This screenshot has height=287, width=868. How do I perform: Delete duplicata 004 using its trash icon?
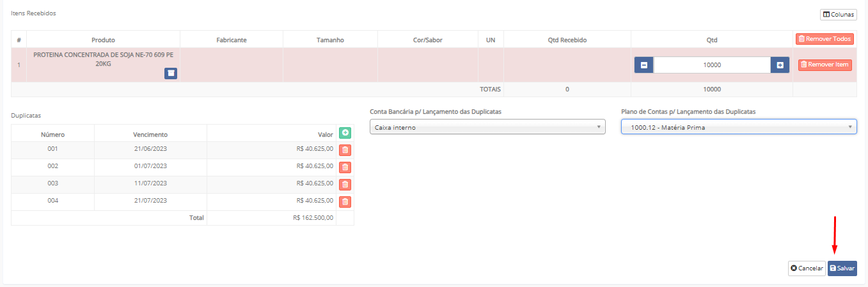345,202
